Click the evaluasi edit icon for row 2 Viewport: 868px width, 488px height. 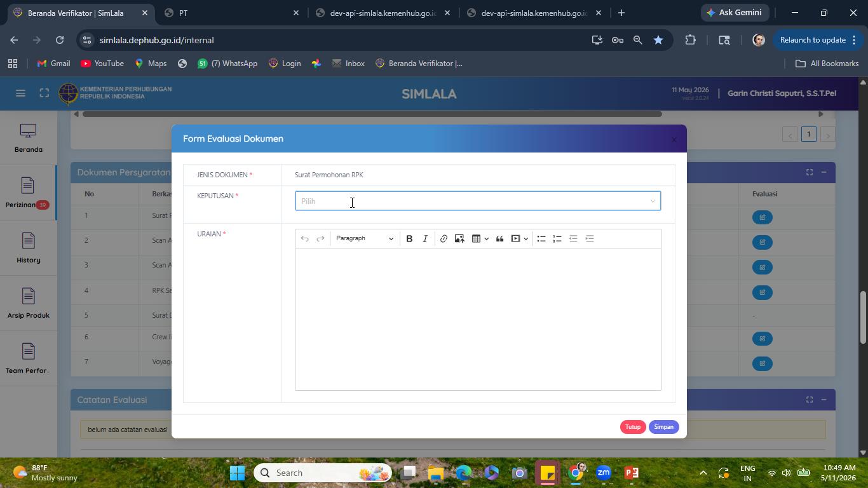point(762,242)
